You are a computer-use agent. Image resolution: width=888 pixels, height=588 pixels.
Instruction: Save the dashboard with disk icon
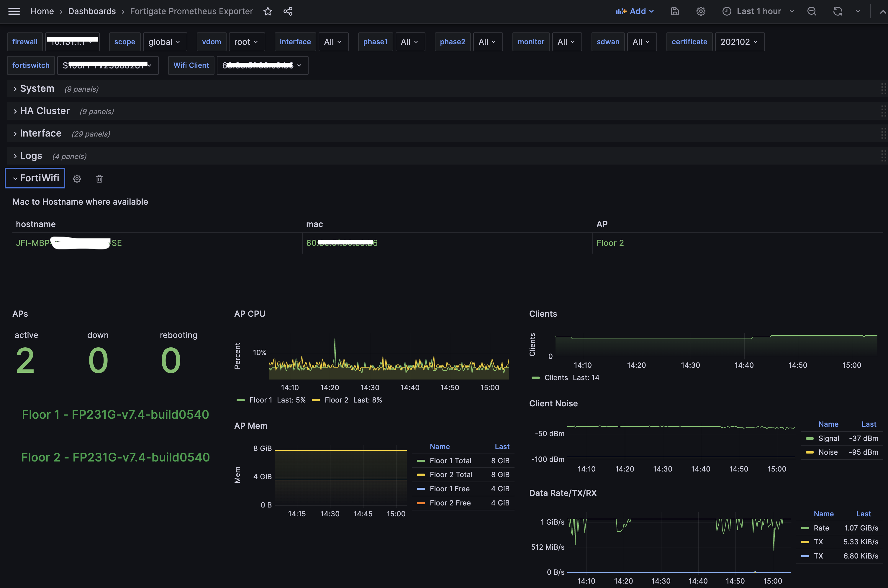point(674,11)
